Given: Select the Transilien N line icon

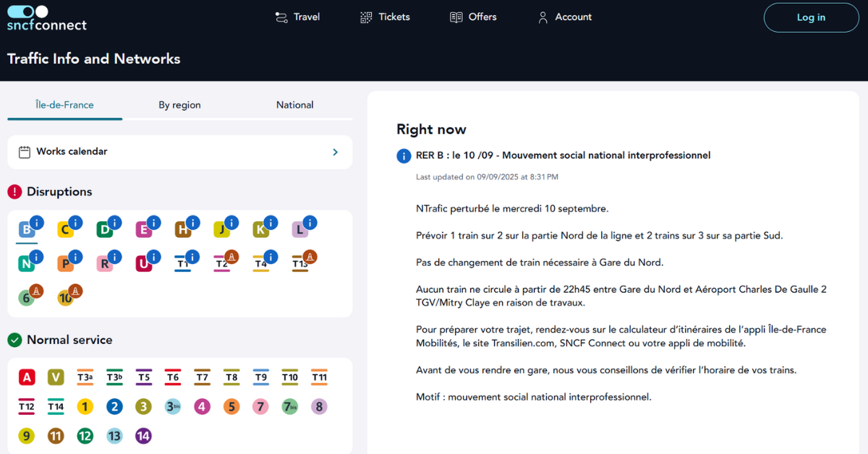Looking at the screenshot, I should (x=27, y=264).
